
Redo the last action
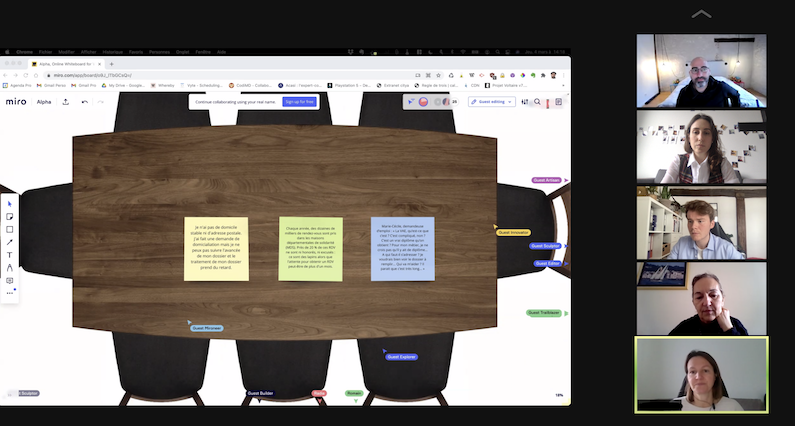(100, 102)
